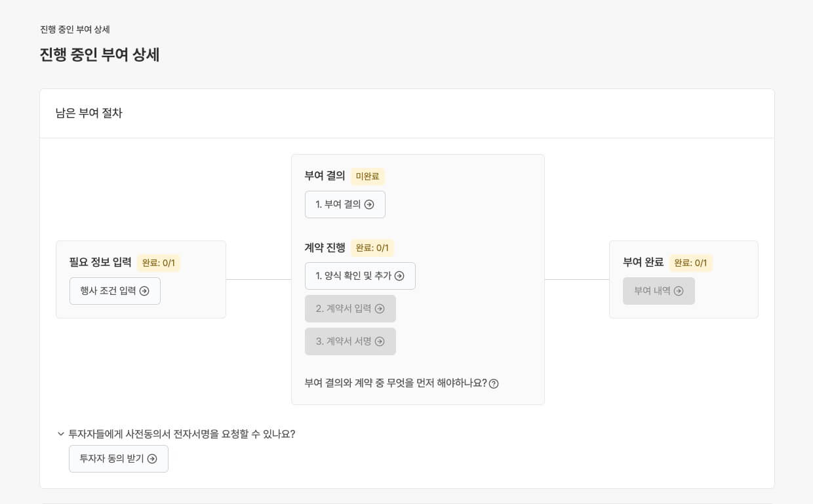This screenshot has width=813, height=504.
Task: Open the 부여 결의와 계약 중 무엇을 먼저 link
Action: click(x=395, y=383)
